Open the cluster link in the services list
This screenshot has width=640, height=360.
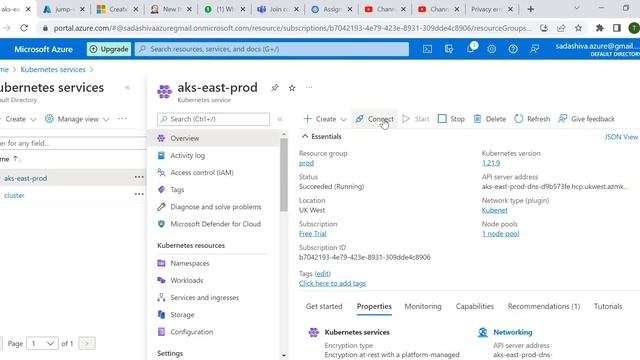coord(14,196)
